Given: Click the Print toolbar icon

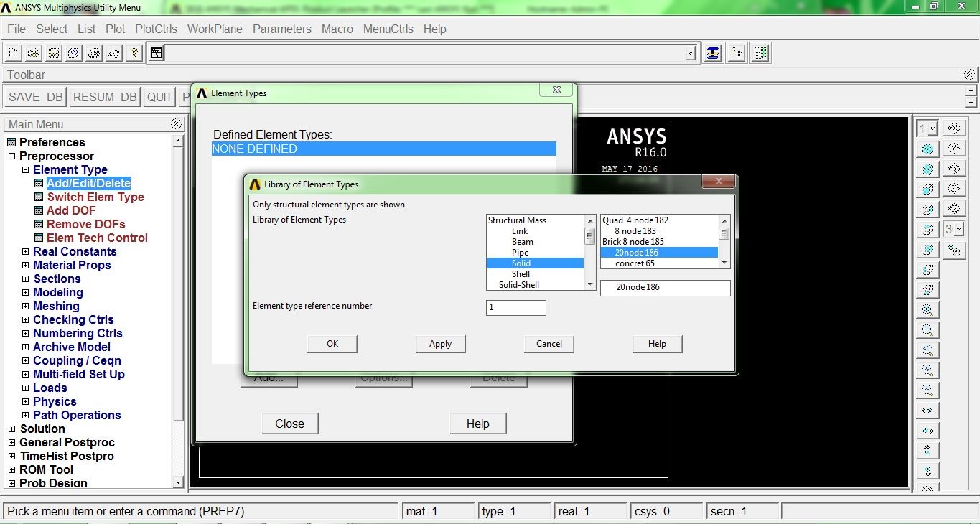Looking at the screenshot, I should coord(93,52).
